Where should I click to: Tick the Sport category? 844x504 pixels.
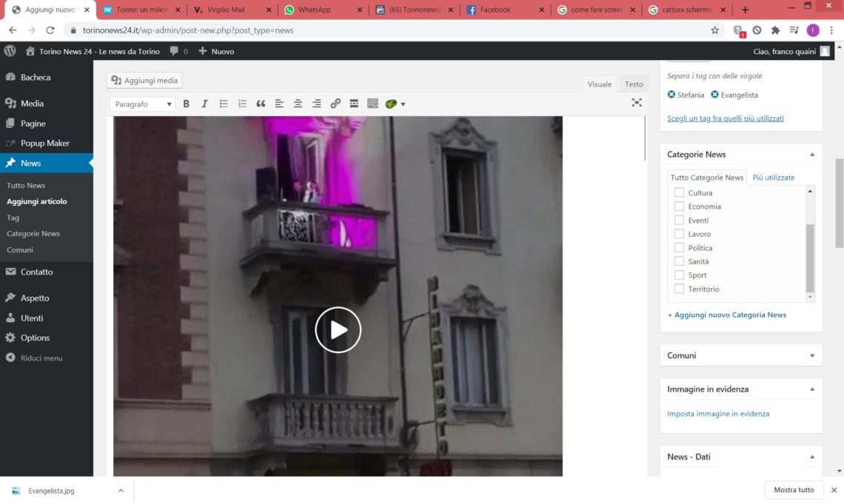(679, 275)
